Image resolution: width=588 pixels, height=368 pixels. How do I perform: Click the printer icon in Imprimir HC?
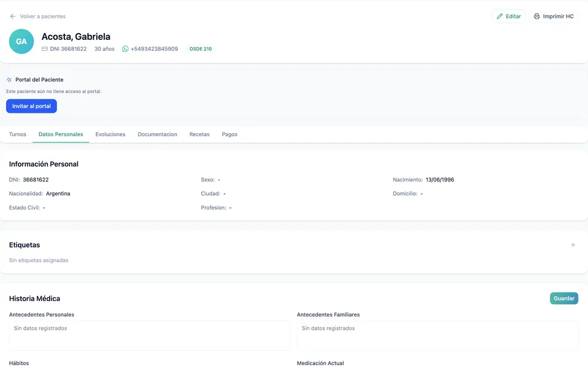[x=537, y=16]
